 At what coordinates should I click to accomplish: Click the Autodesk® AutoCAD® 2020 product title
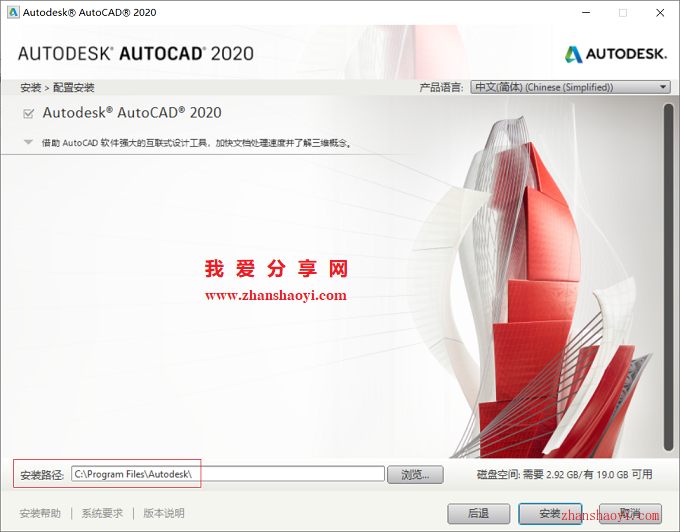point(132,113)
